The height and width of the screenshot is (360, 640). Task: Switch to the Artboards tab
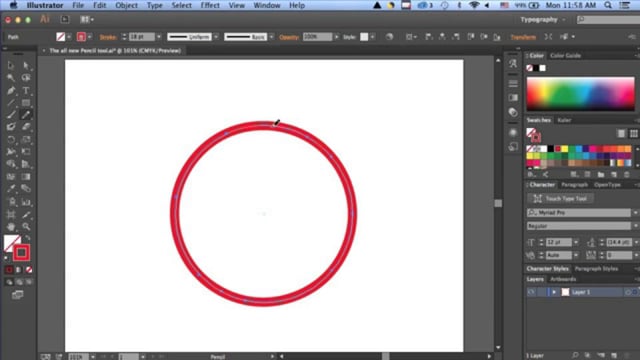tap(563, 279)
